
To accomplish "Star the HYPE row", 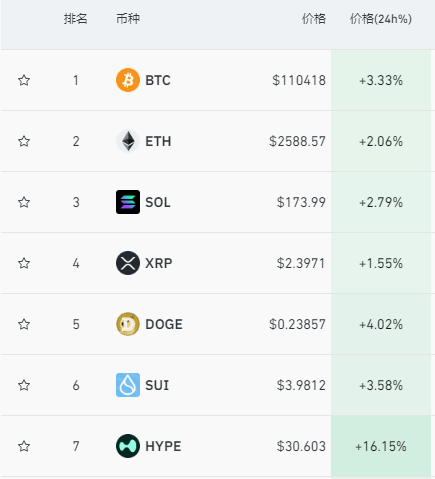I will (24, 446).
